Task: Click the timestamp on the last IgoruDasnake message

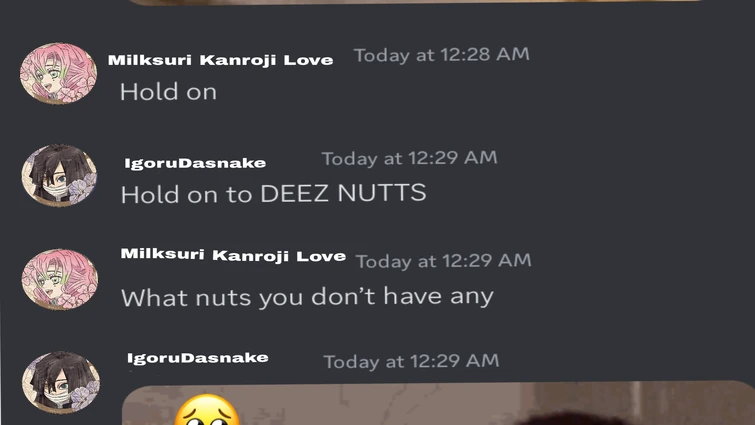Action: tap(410, 361)
